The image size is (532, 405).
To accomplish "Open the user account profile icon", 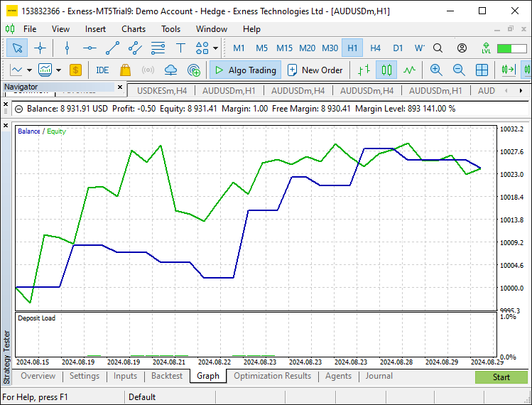I will pos(462,48).
